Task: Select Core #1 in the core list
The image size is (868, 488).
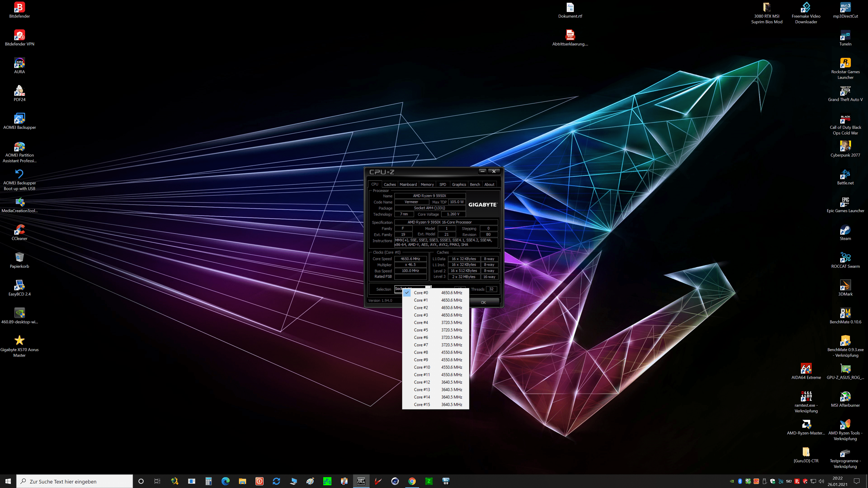Action: coord(436,300)
